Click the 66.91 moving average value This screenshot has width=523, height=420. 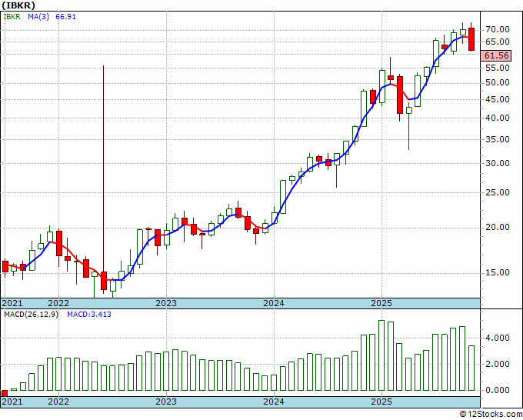(65, 17)
